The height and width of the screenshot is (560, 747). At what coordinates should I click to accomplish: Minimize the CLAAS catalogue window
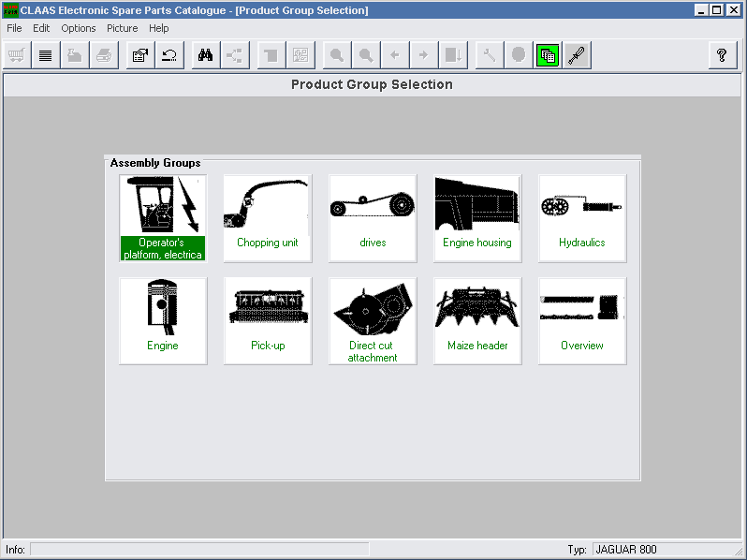click(700, 10)
